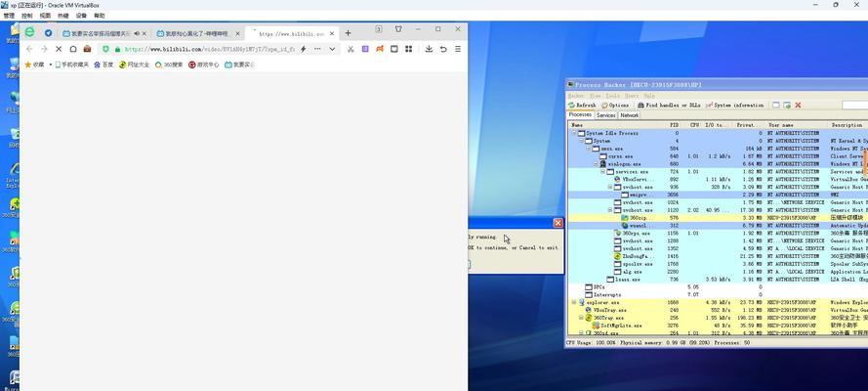Close the first bilibili tab
Image resolution: width=868 pixels, height=391 pixels.
click(x=145, y=33)
